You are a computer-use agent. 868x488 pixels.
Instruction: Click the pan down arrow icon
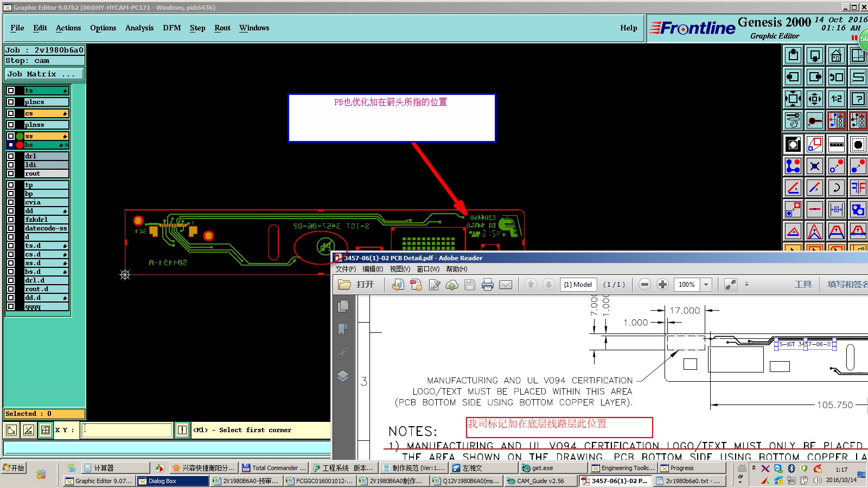(x=815, y=55)
